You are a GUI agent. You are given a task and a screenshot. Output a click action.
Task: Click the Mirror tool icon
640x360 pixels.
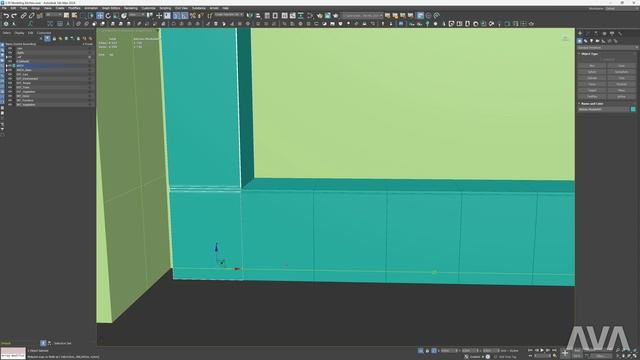(x=249, y=16)
